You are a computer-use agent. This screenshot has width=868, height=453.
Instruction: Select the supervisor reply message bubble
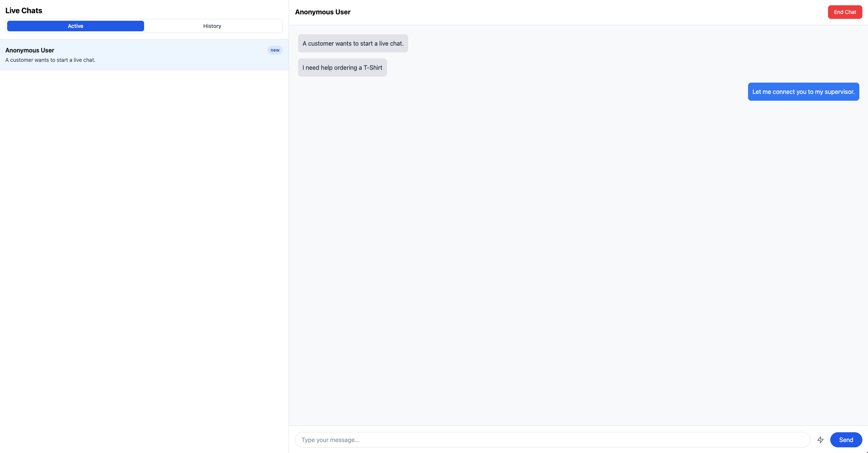point(803,91)
